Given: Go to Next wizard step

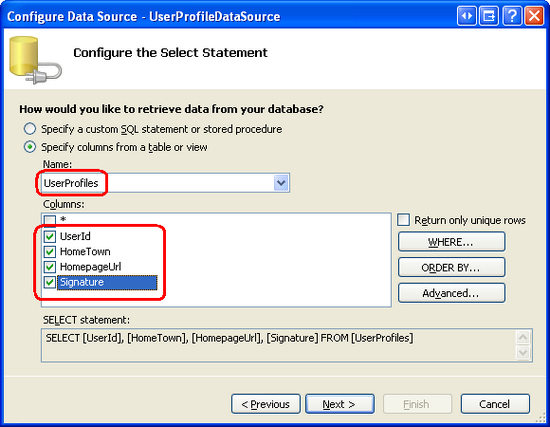Looking at the screenshot, I should pyautogui.click(x=340, y=404).
